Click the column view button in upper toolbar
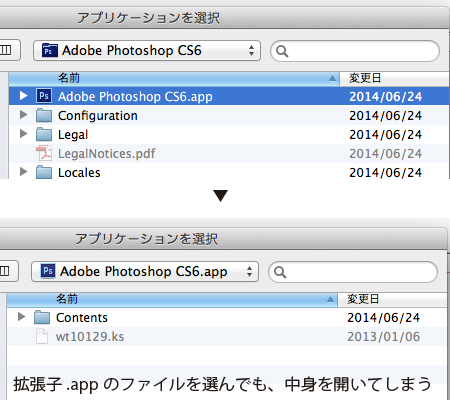This screenshot has width=450, height=400. [x=7, y=50]
